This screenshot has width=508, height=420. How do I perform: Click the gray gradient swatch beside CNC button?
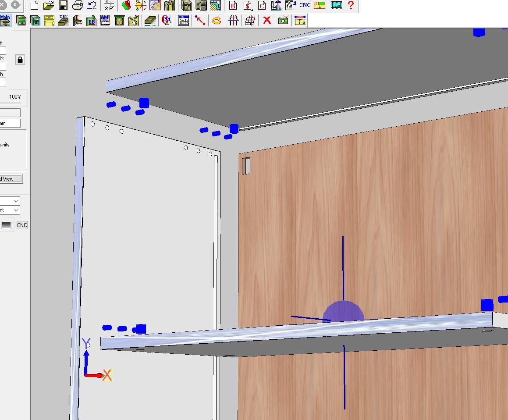[6, 225]
